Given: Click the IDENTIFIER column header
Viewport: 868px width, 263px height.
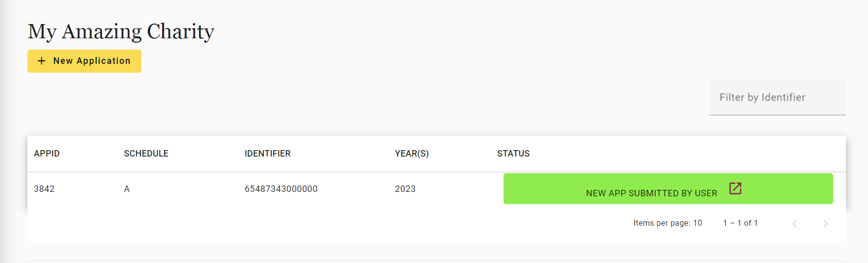Looking at the screenshot, I should coord(267,154).
